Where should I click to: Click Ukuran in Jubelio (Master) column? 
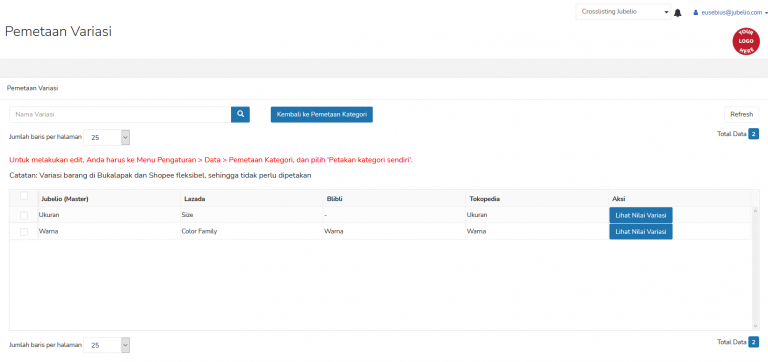[109, 215]
